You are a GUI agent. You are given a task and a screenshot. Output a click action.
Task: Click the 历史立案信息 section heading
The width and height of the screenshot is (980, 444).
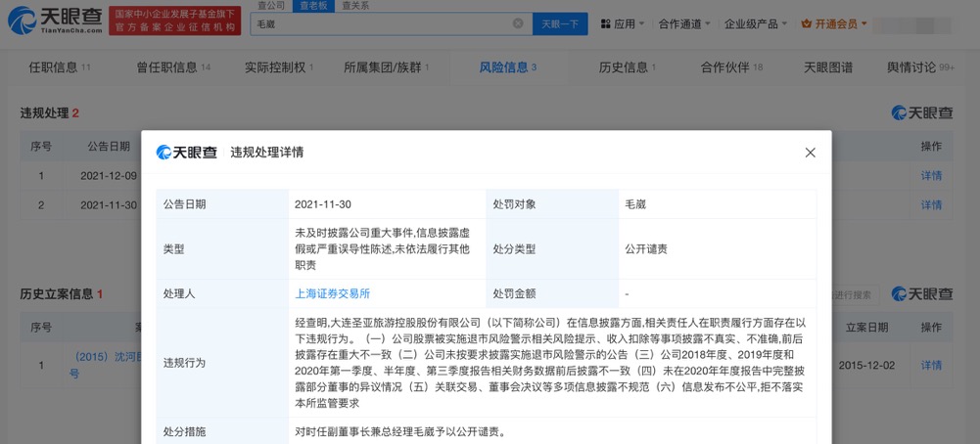62,293
